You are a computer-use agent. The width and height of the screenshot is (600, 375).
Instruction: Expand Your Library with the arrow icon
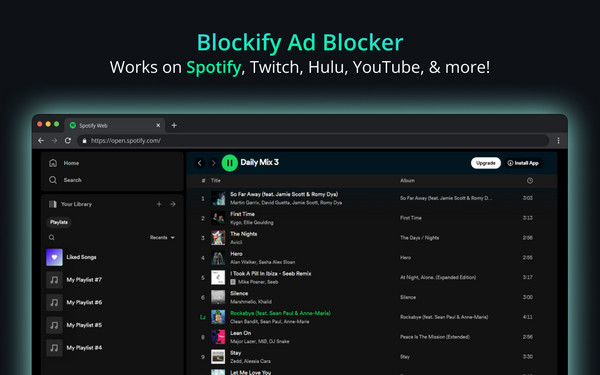(x=173, y=204)
